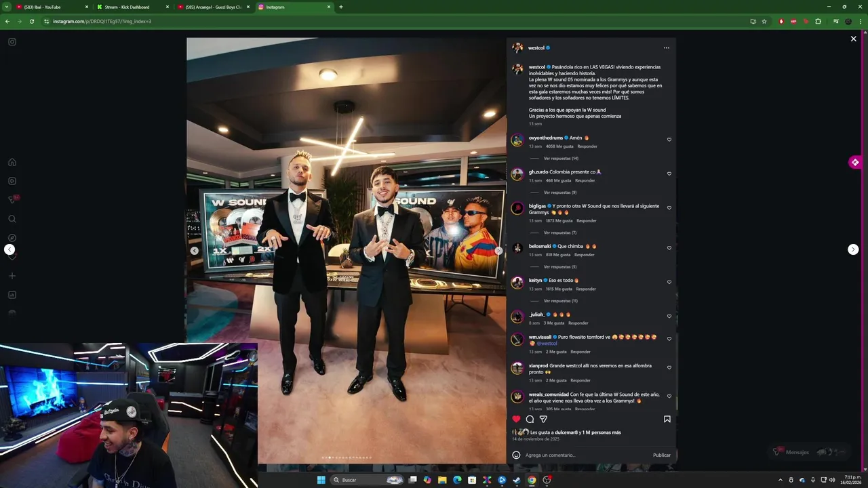
Task: Open Steam from the taskbar
Action: [x=517, y=480]
